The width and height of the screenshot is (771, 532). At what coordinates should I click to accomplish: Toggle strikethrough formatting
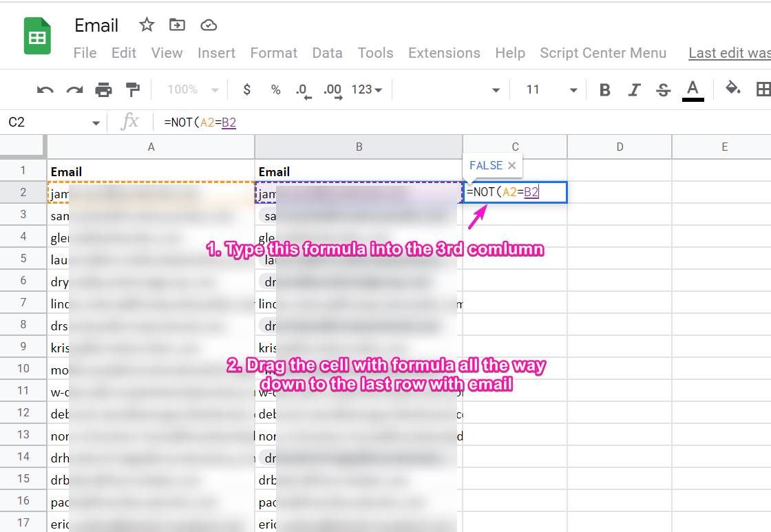pos(662,89)
